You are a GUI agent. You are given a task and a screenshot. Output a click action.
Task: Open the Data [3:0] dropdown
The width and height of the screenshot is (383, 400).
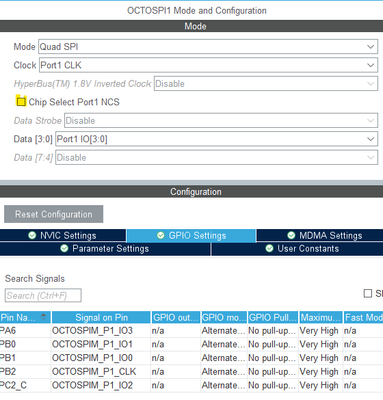(x=216, y=139)
